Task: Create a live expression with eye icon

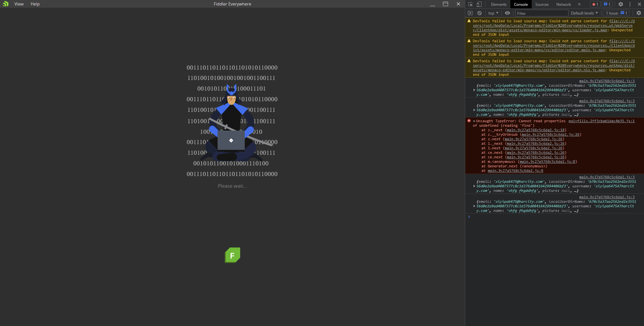Action: pos(507,13)
